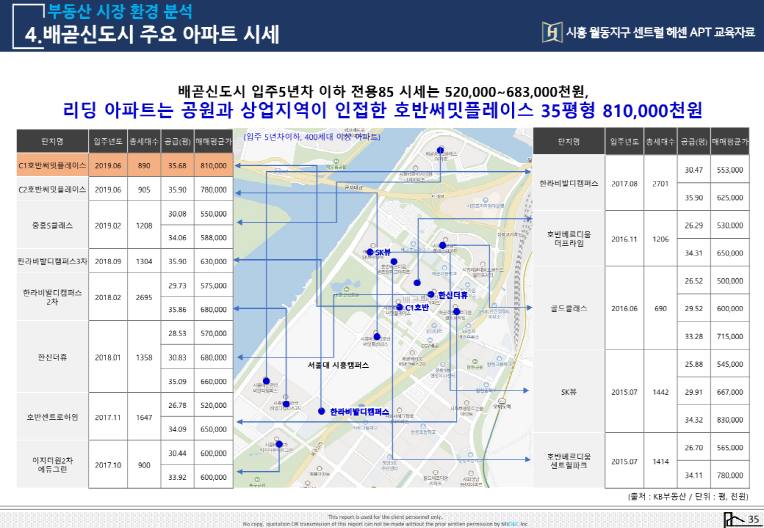Viewport: 764px width, 528px height.
Task: Click the 호반센트로하임 complex cell
Action: [52, 417]
